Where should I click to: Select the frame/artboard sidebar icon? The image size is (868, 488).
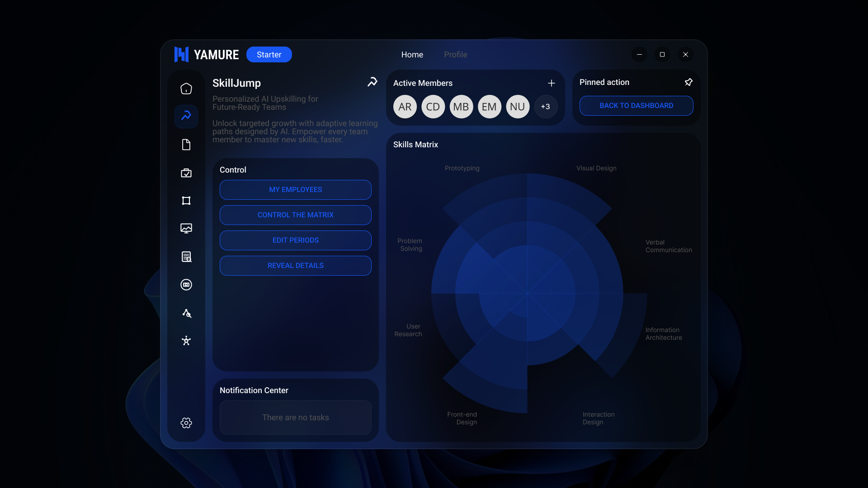pyautogui.click(x=186, y=201)
